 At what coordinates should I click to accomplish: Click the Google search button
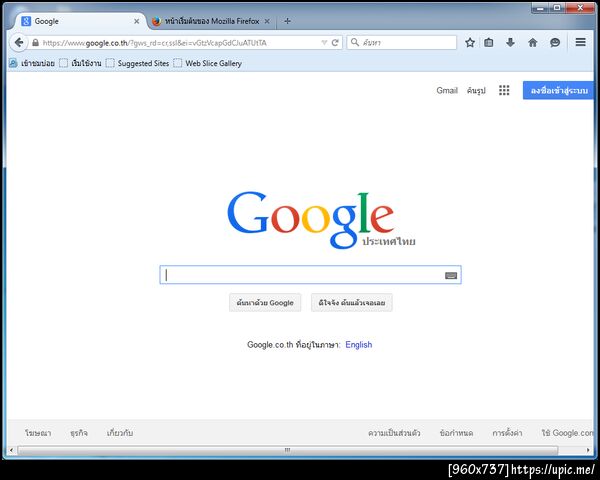tap(265, 303)
